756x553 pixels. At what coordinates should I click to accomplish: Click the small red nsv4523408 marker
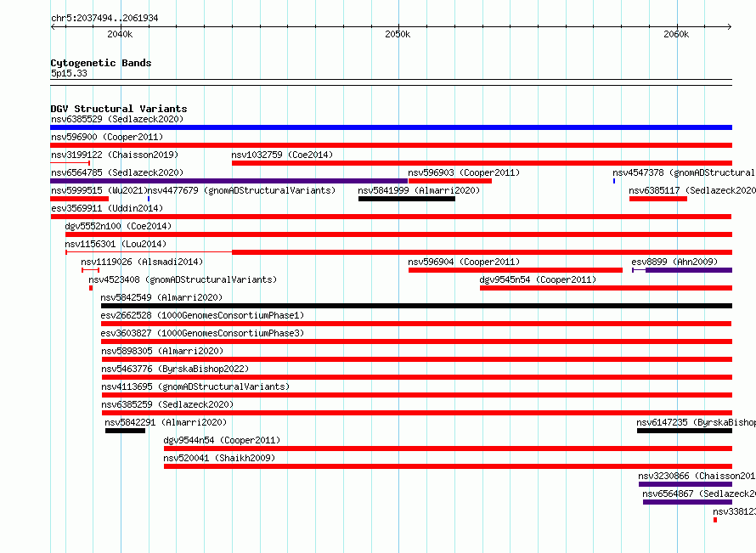(91, 288)
